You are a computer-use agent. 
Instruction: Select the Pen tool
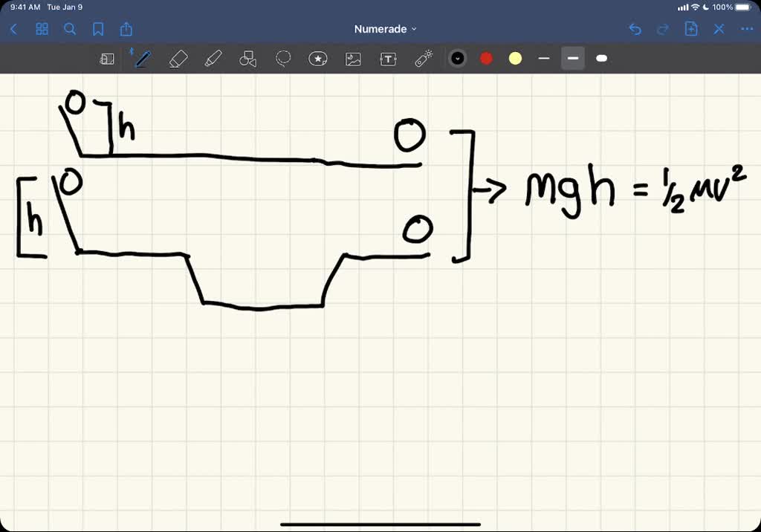coord(142,59)
